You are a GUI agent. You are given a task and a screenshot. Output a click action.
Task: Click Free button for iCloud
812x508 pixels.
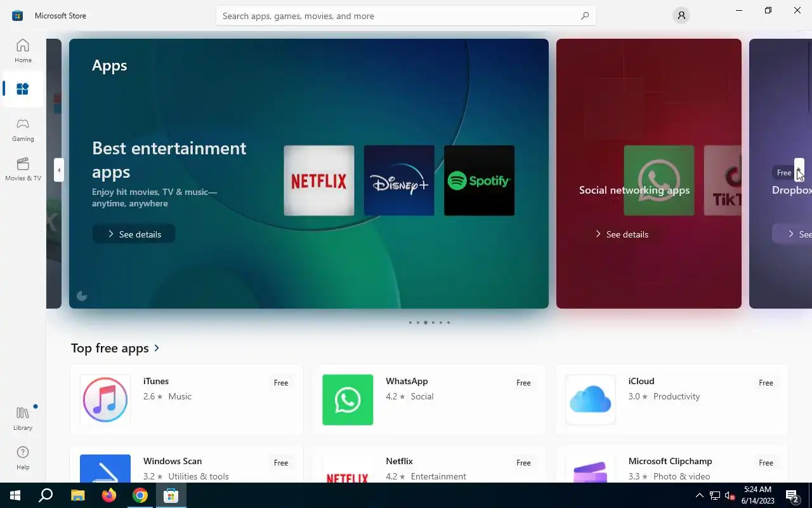[766, 383]
